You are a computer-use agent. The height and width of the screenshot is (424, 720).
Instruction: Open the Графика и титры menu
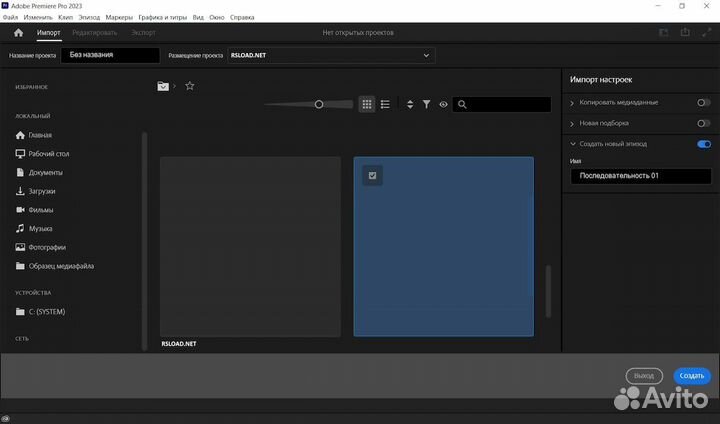[x=163, y=17]
